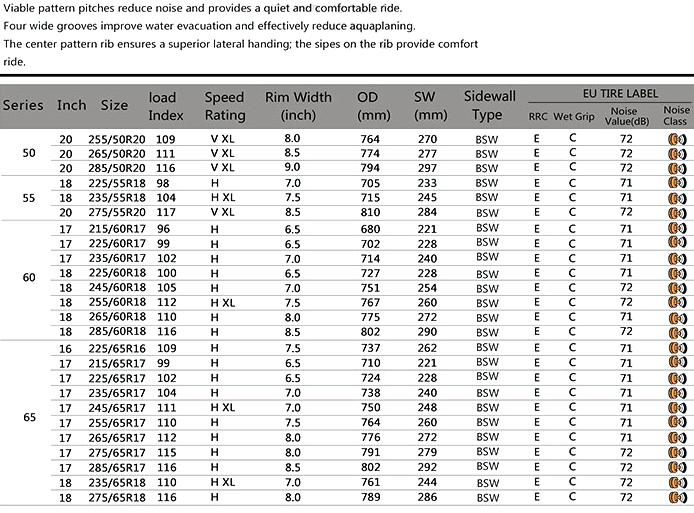Pick the noise class icon for 235/65R17
The image size is (694, 513).
[x=677, y=393]
